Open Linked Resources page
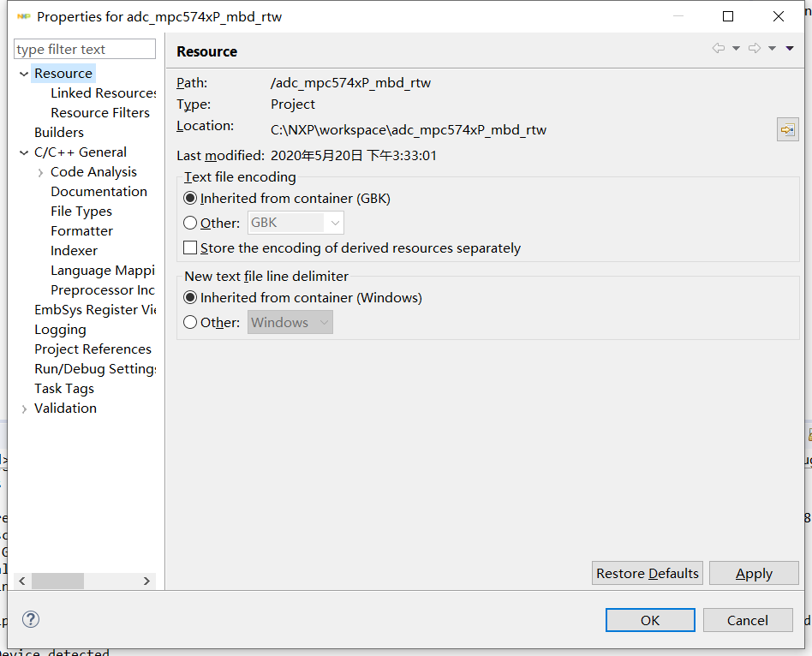 point(103,93)
